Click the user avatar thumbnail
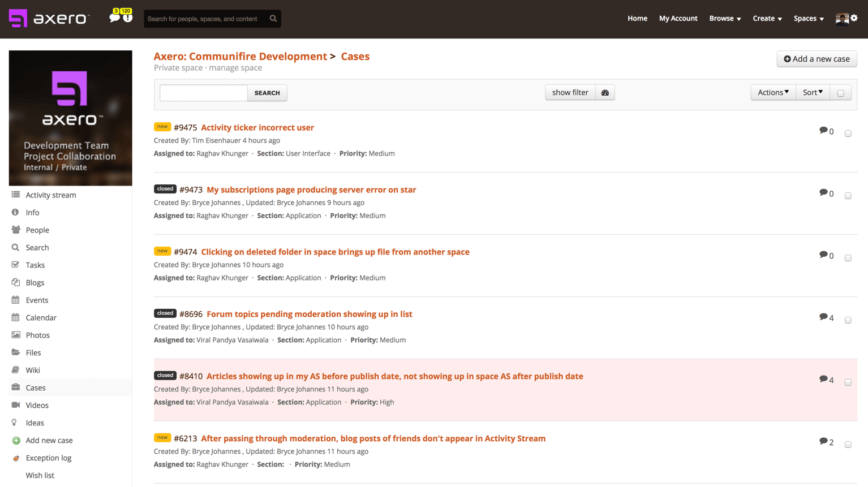Screen dimensions: 868x487 [842, 19]
